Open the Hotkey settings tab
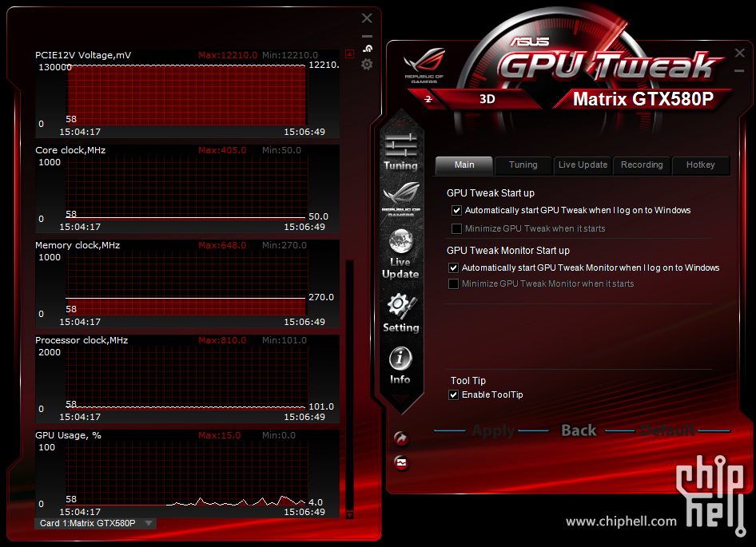 701,165
